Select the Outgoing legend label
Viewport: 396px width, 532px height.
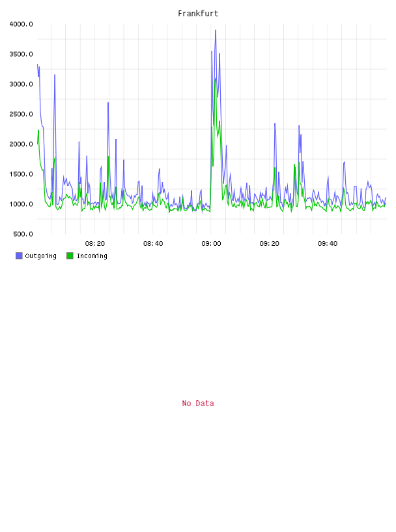(40, 256)
